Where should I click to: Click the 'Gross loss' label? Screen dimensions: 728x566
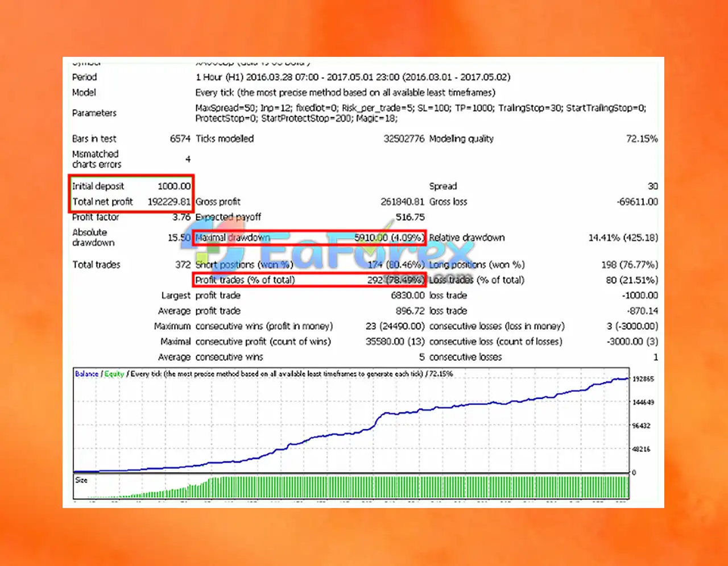point(448,201)
